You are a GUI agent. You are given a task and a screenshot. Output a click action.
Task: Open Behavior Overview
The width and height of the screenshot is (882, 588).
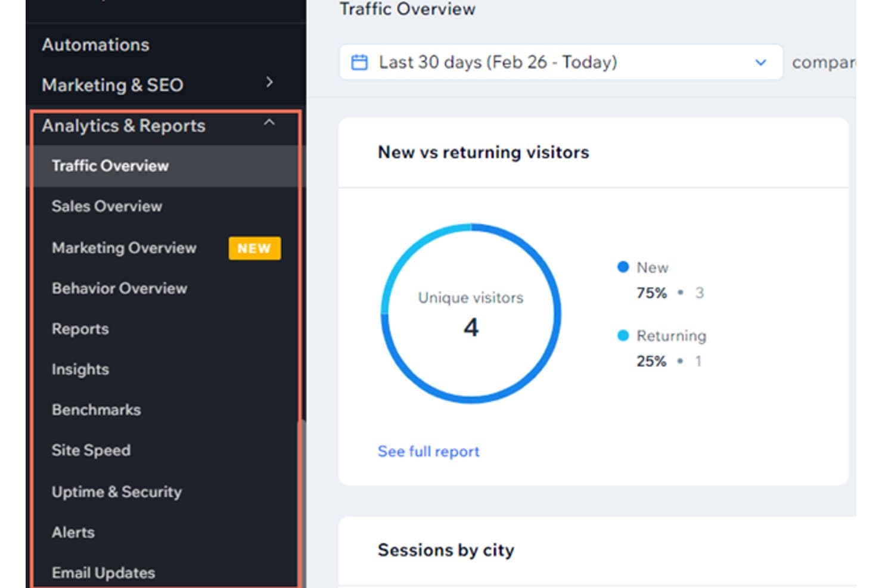(x=119, y=288)
